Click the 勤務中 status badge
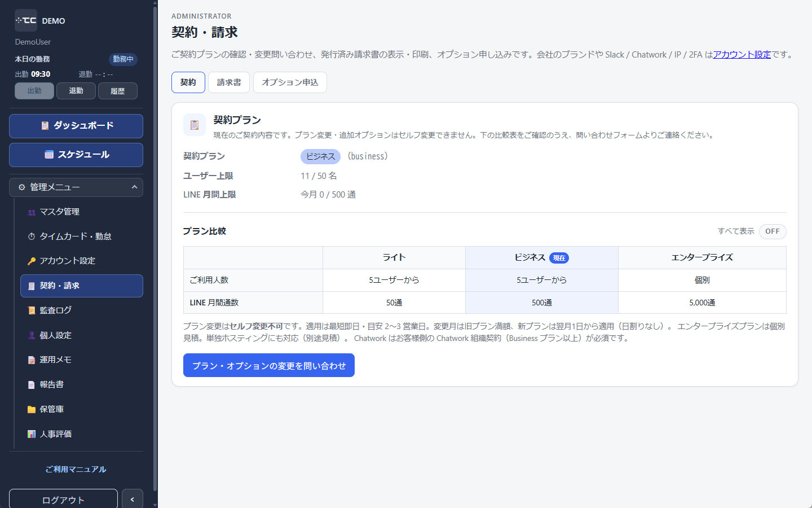 [x=123, y=59]
